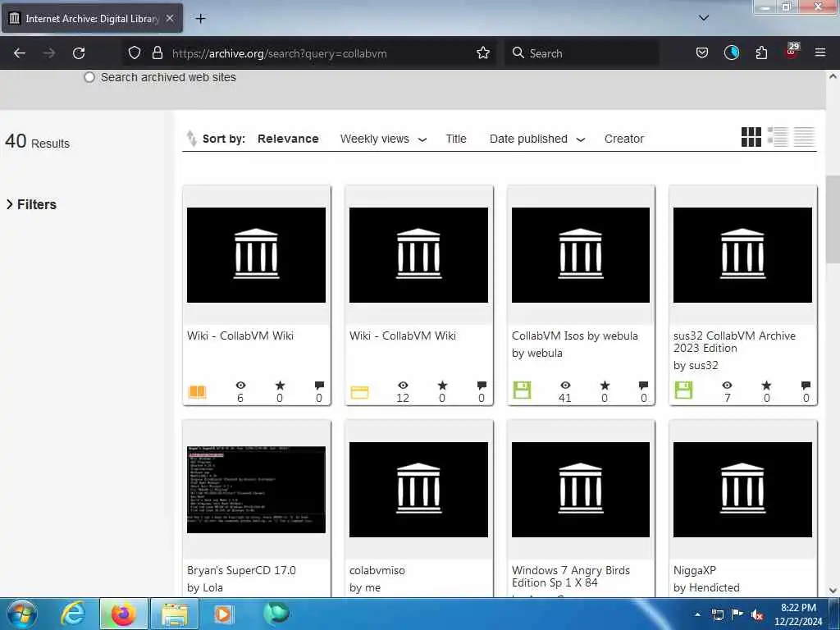Open the Weekly views sort dropdown
Screen dimensions: 840x630
point(384,139)
